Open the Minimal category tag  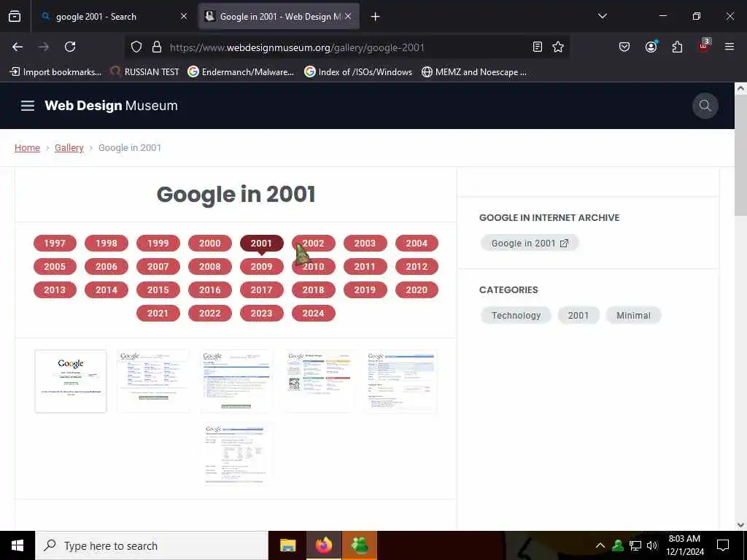[x=633, y=315]
